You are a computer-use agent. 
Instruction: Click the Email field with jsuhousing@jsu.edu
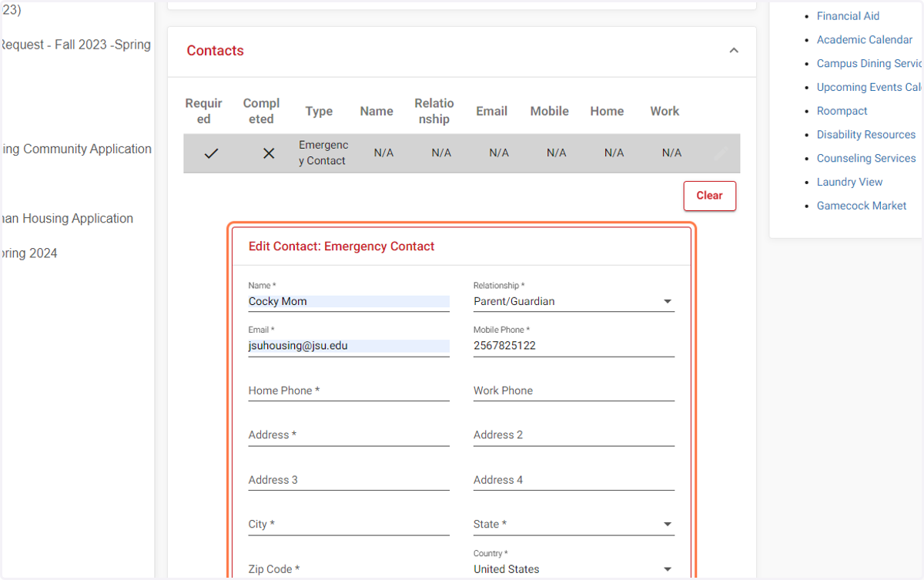349,347
